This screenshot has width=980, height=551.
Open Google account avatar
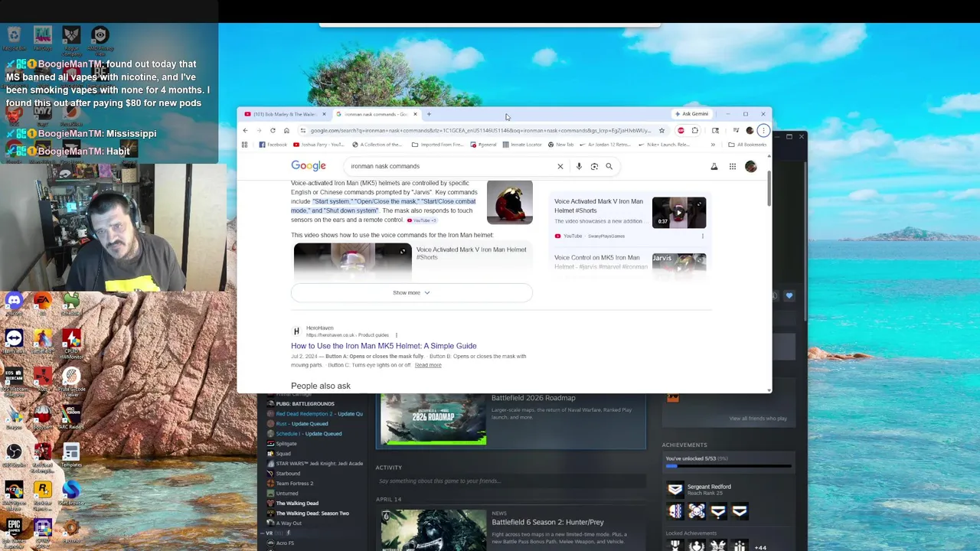751,166
